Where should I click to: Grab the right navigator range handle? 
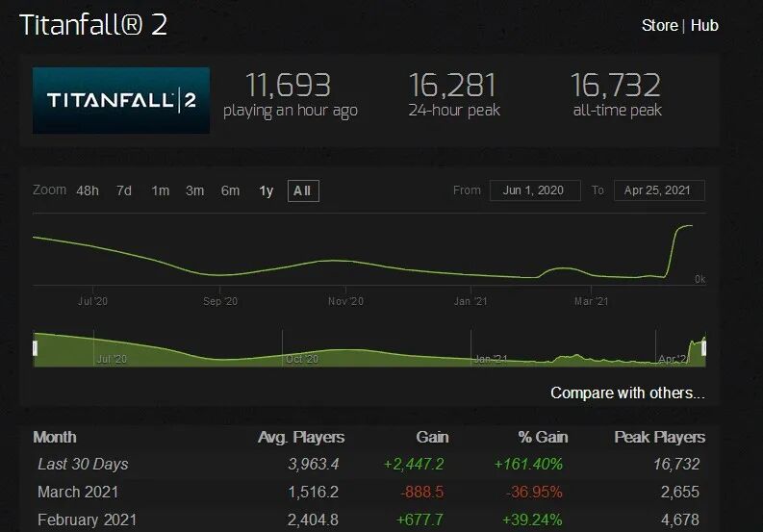tap(703, 348)
